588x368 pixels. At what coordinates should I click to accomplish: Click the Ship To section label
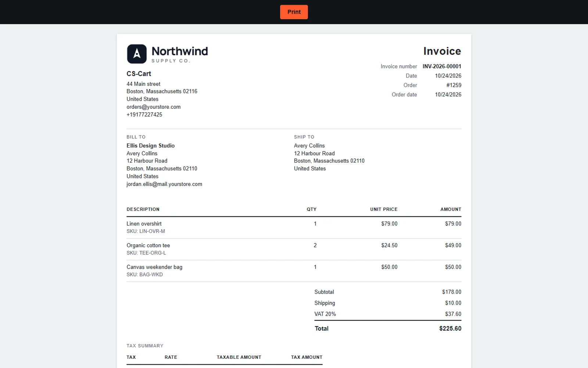click(304, 137)
